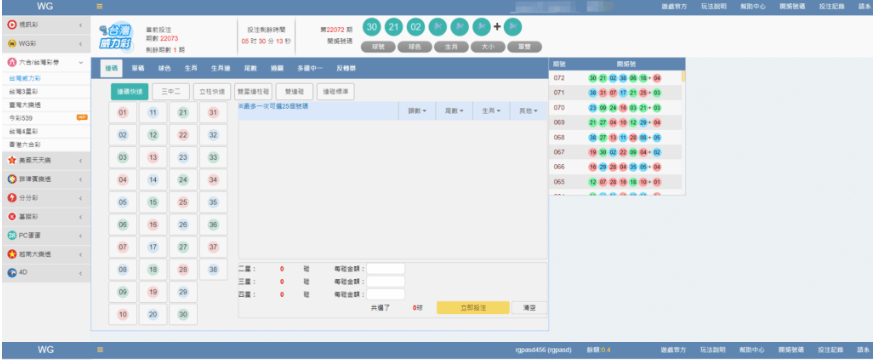Switch to the 球色 tab
The width and height of the screenshot is (876, 360).
[x=164, y=68]
